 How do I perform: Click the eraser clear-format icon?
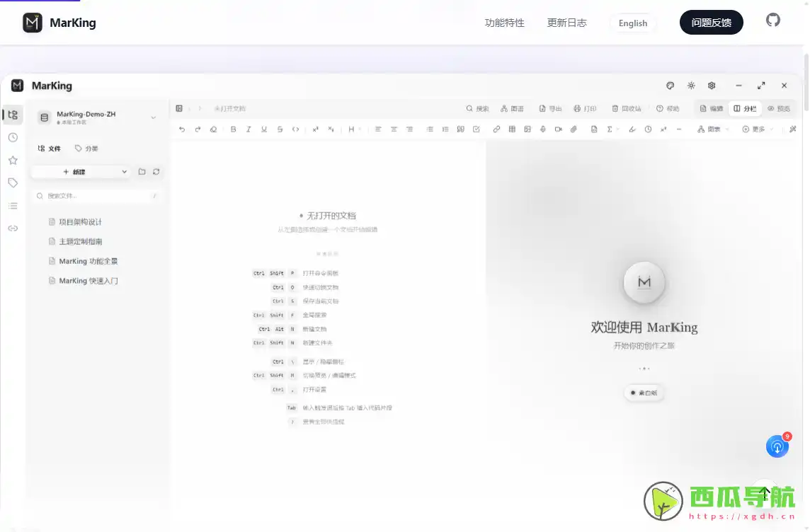point(213,129)
